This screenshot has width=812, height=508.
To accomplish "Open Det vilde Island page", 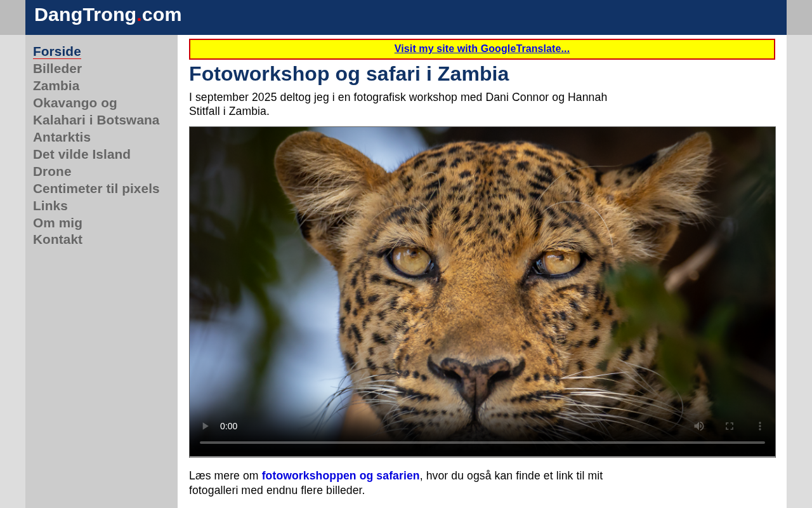I will [82, 154].
